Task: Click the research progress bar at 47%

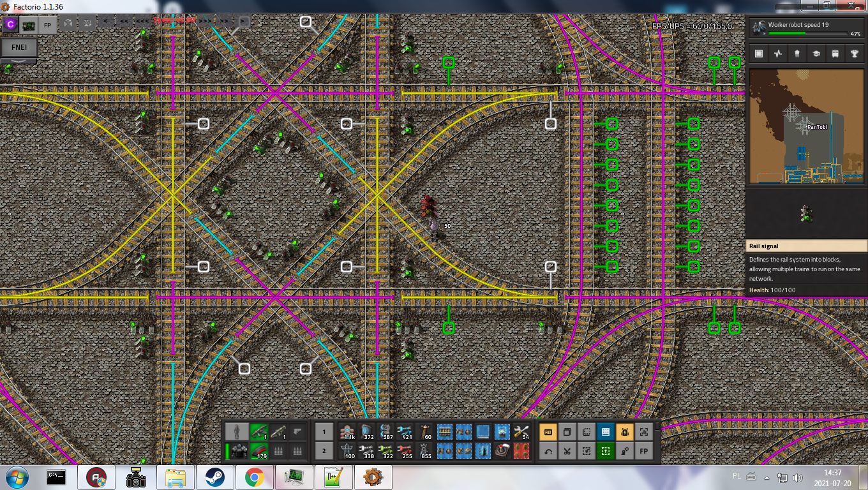Action: [807, 34]
